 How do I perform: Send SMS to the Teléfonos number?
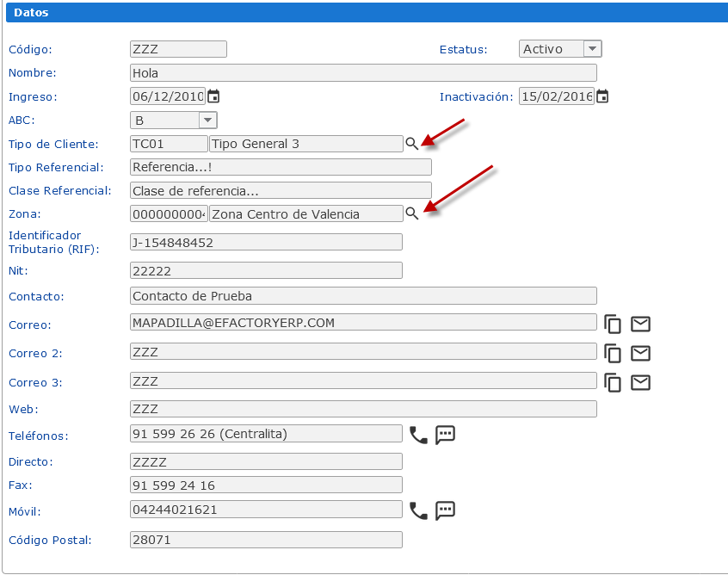tap(445, 435)
